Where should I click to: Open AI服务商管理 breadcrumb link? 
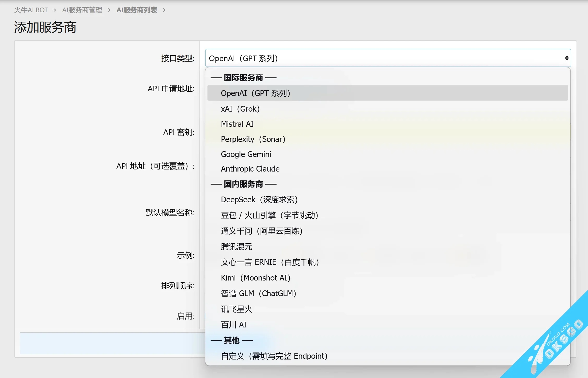tap(82, 10)
